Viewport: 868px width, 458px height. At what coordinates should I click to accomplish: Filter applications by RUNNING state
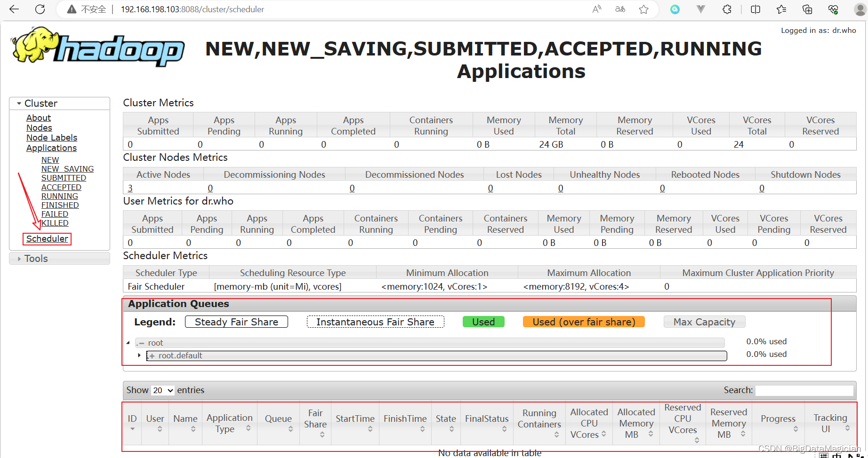[x=60, y=196]
